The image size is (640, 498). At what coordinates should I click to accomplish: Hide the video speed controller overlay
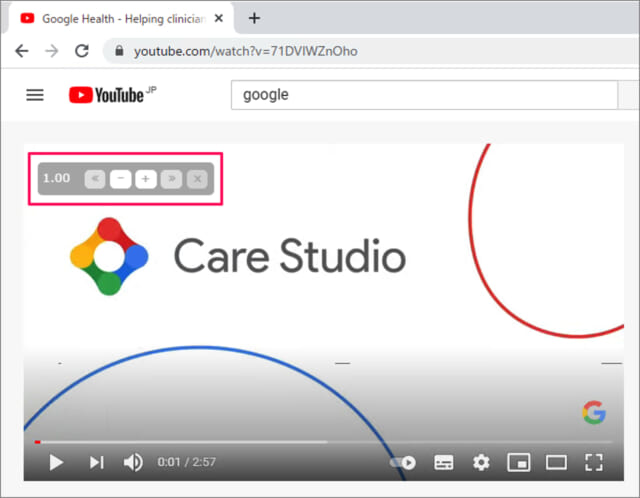click(x=198, y=179)
